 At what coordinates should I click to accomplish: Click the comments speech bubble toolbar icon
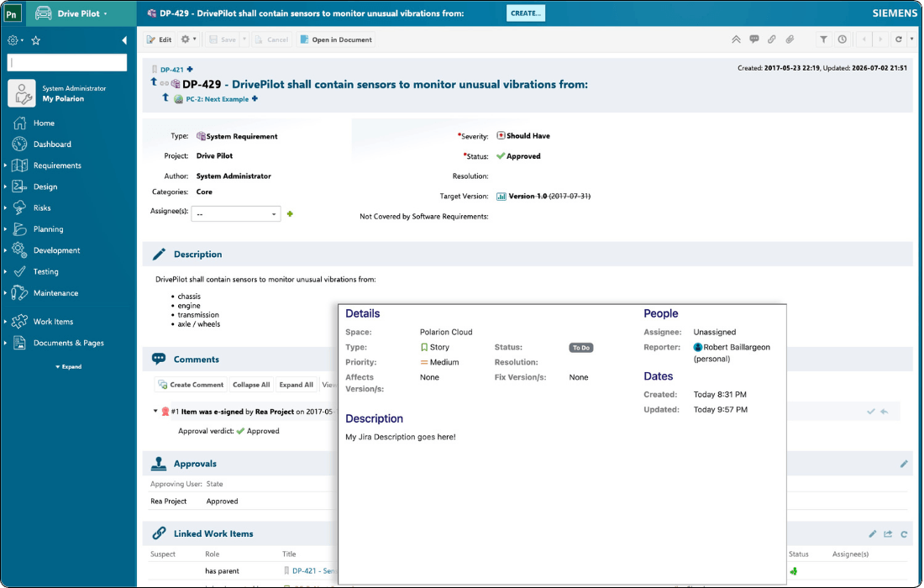753,39
